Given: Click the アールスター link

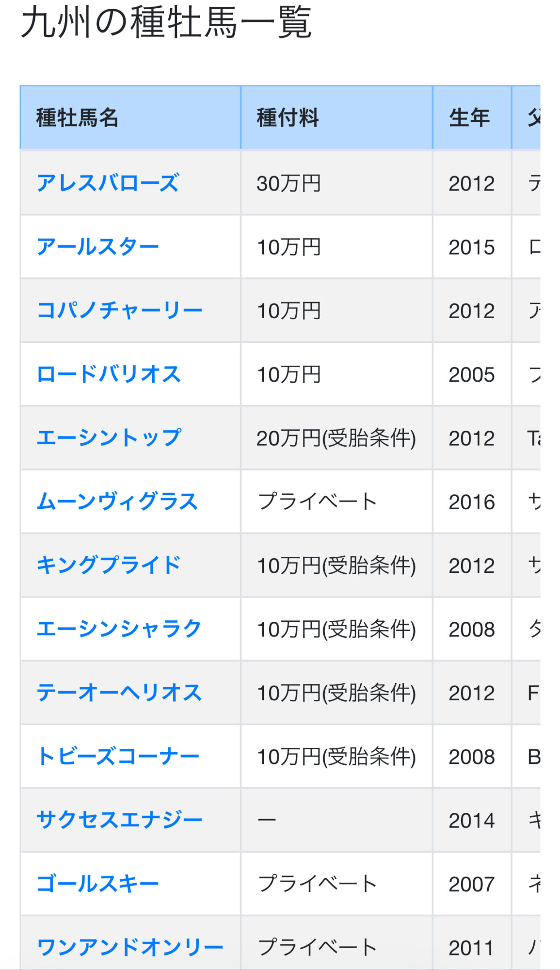Looking at the screenshot, I should click(97, 247).
